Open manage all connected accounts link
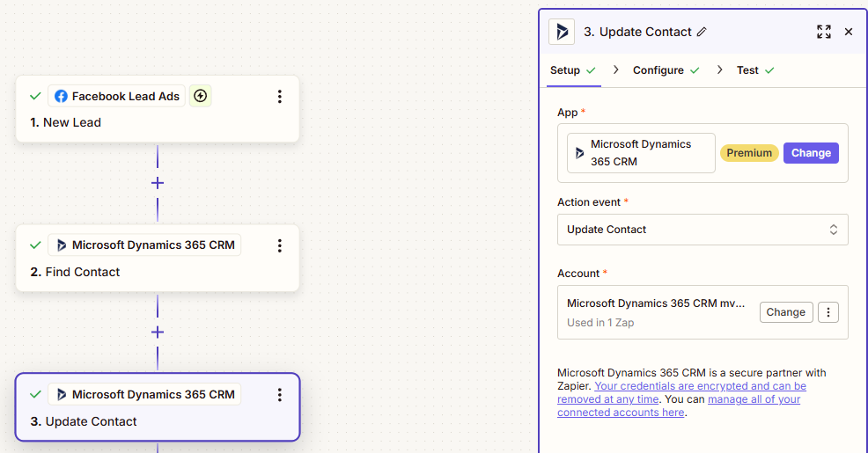This screenshot has height=453, width=868. 754,399
